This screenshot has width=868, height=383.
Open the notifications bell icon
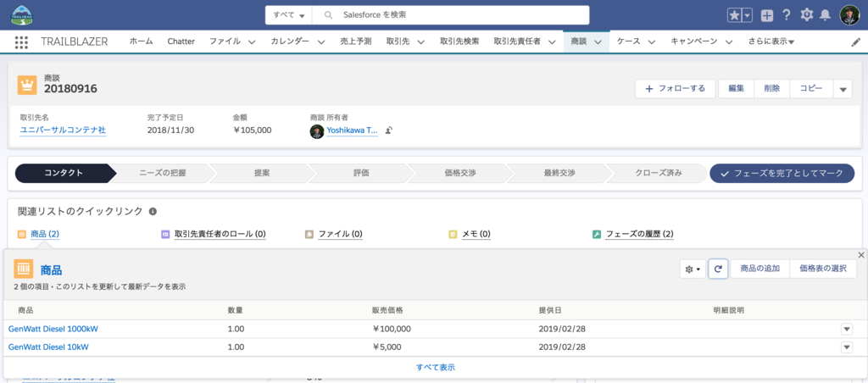(x=826, y=15)
